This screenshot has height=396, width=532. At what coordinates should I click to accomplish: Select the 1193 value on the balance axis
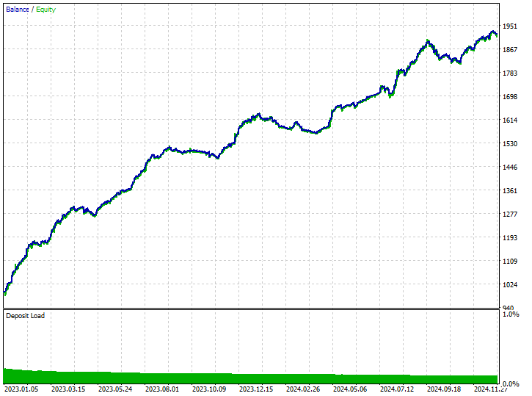pyautogui.click(x=510, y=238)
